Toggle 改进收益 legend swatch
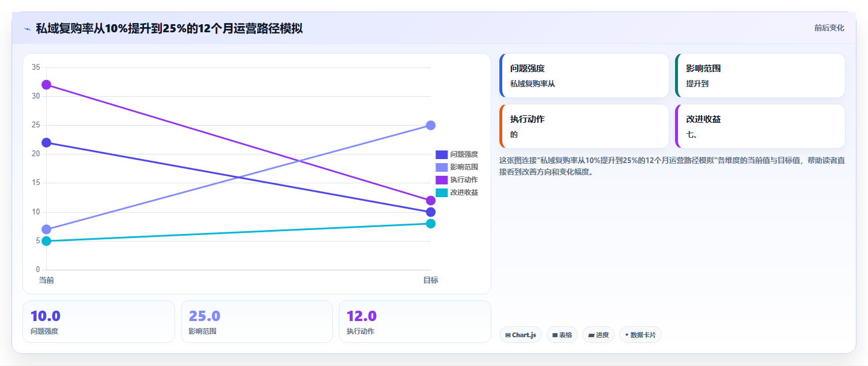This screenshot has width=868, height=366. [x=441, y=193]
